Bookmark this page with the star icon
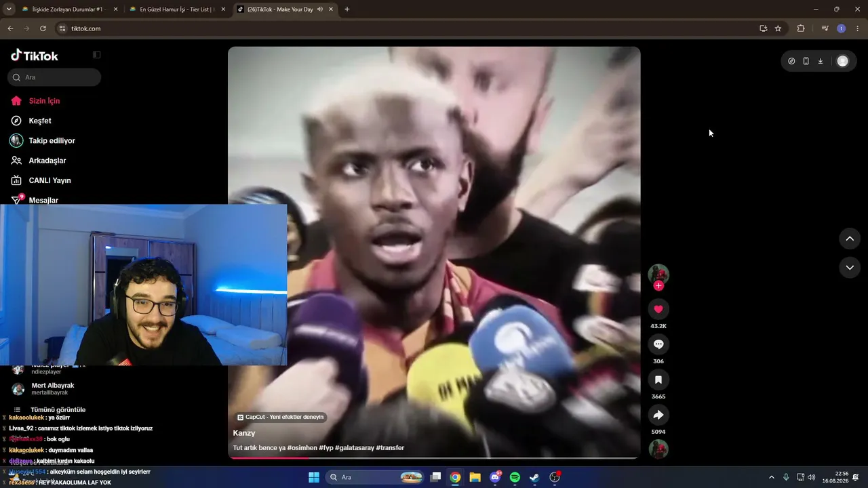Viewport: 868px width, 488px height. (x=778, y=28)
